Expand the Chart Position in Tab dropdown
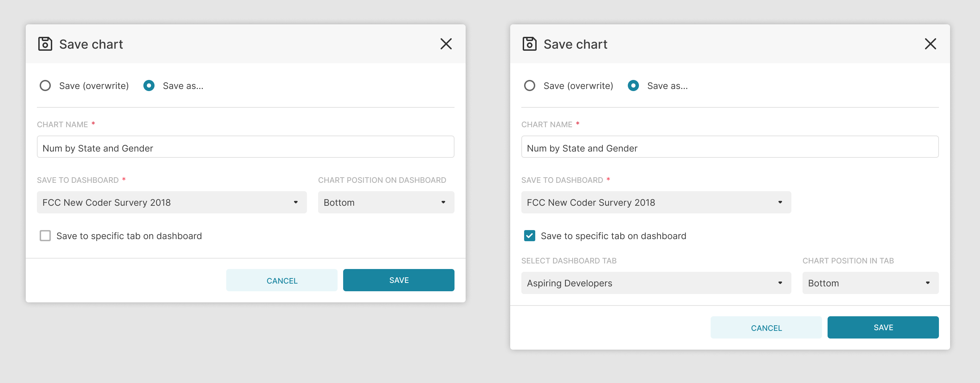The image size is (980, 383). point(870,283)
